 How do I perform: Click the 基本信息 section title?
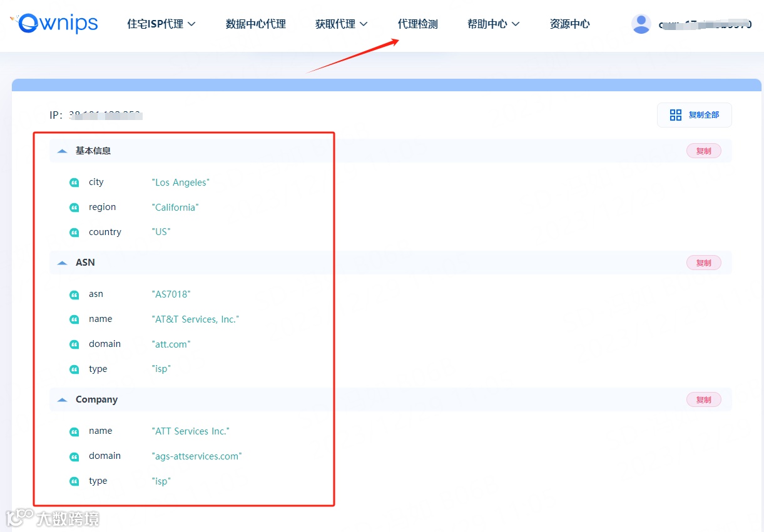coord(93,151)
